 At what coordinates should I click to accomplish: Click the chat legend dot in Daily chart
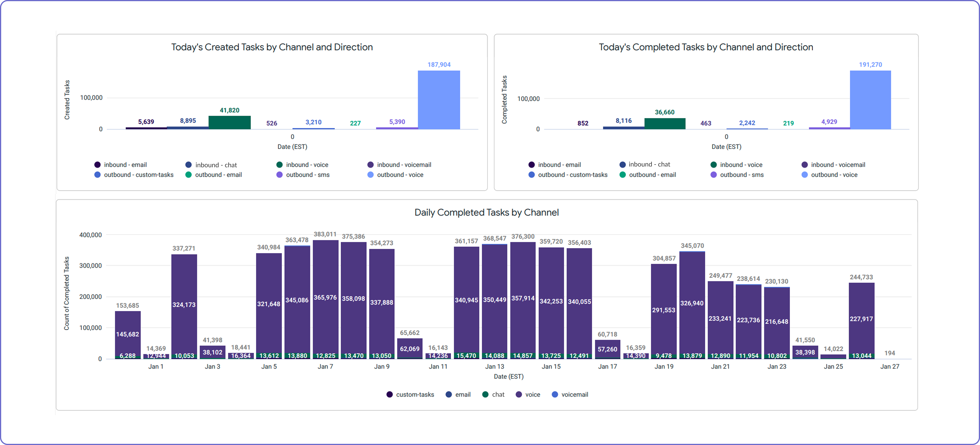click(x=485, y=395)
